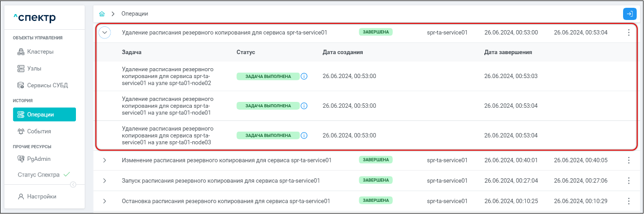Image resolution: width=644 pixels, height=214 pixels.
Task: Click the logout icon button top right
Action: pos(629,14)
